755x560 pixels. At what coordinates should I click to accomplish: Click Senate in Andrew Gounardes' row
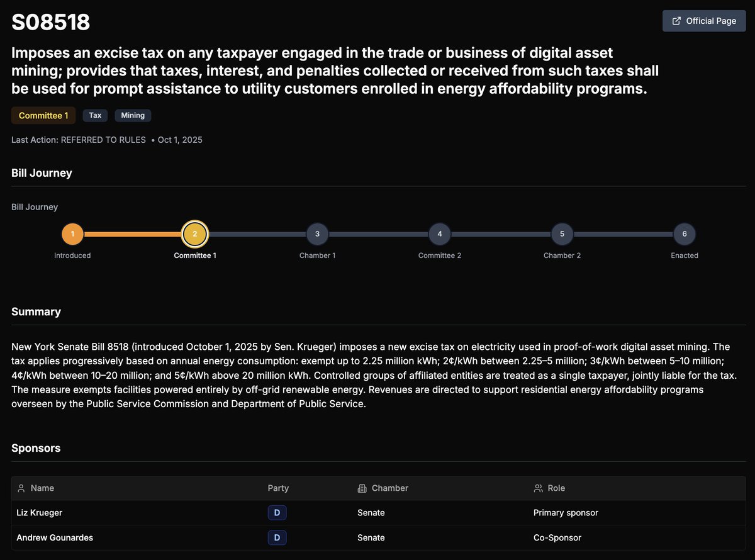click(371, 538)
